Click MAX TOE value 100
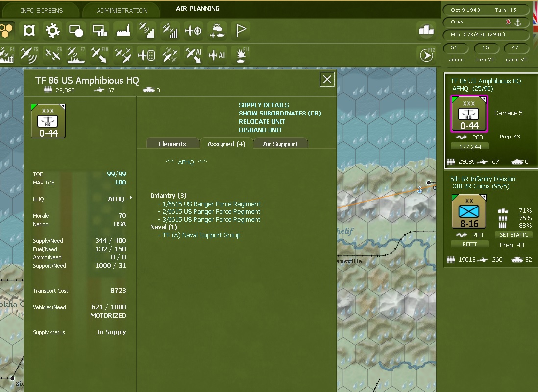 pos(120,182)
